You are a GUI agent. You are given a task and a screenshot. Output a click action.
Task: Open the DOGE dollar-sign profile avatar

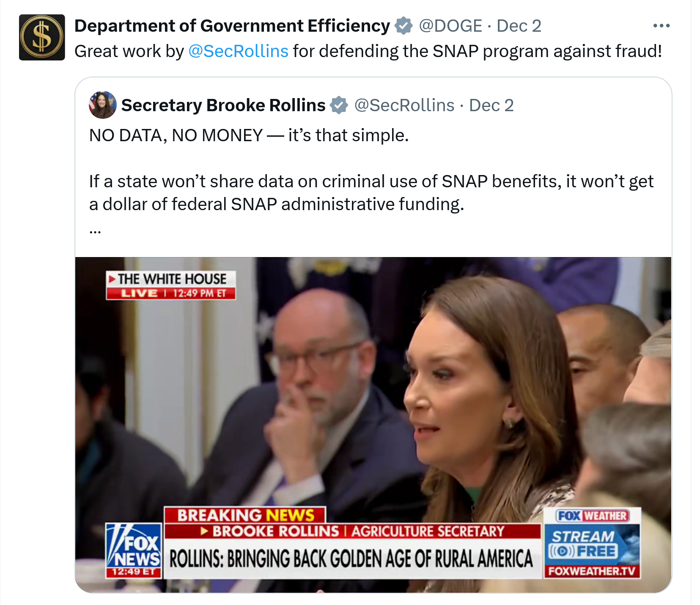[42, 37]
